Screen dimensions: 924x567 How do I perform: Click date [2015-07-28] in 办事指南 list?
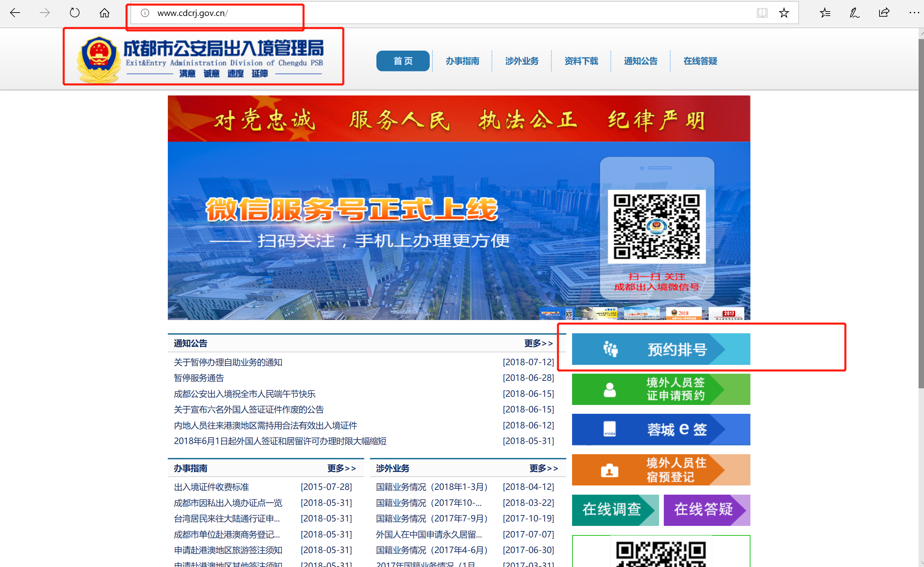tap(326, 487)
